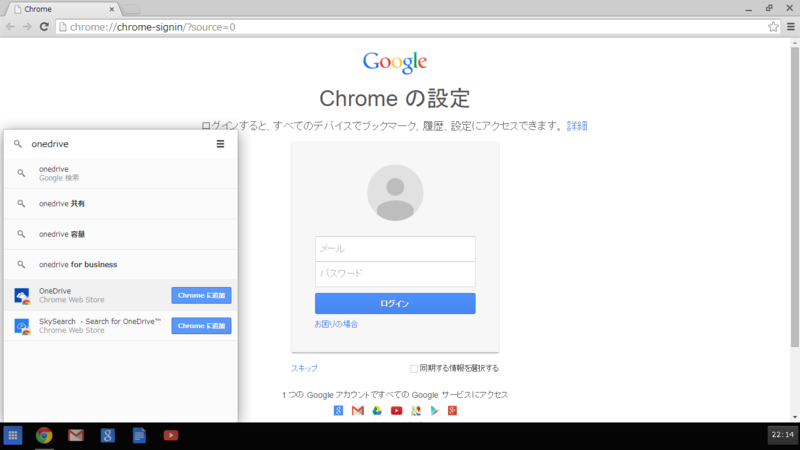The image size is (800, 450).
Task: Add OneDrive to Chrome
Action: click(x=201, y=295)
